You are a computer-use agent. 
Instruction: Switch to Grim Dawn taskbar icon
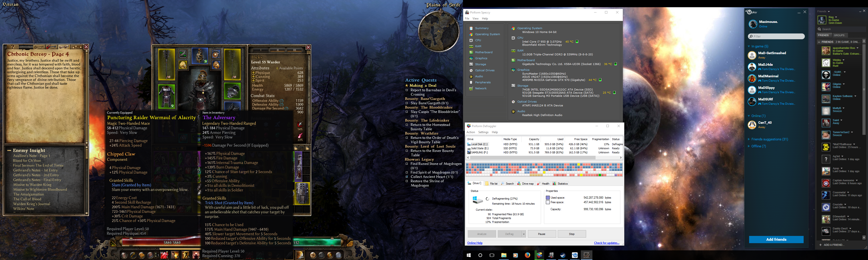tap(586, 255)
